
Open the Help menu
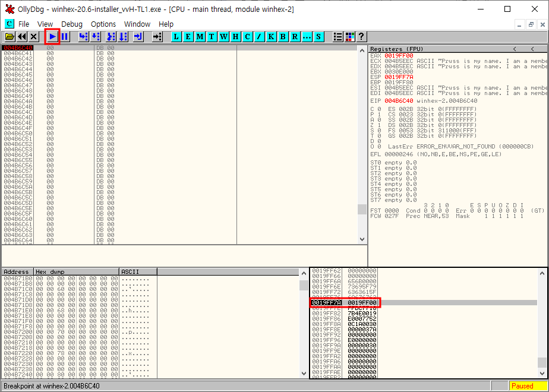[166, 24]
